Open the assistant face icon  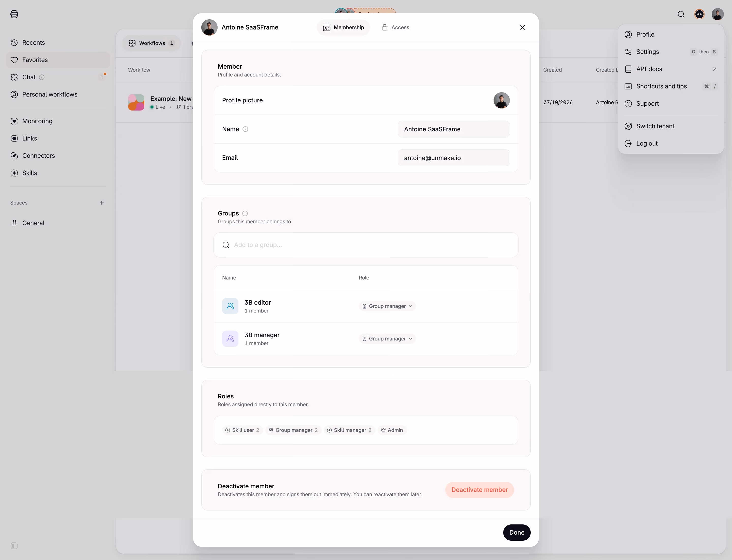pyautogui.click(x=699, y=14)
